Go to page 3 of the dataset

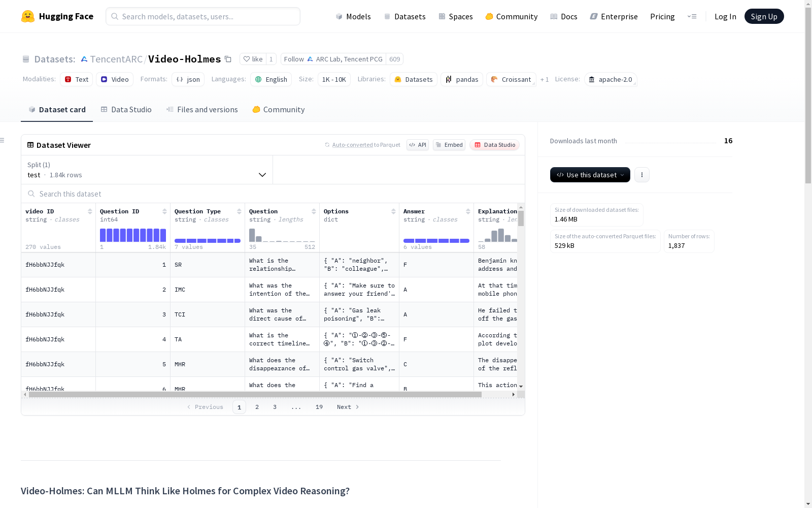[x=275, y=407]
